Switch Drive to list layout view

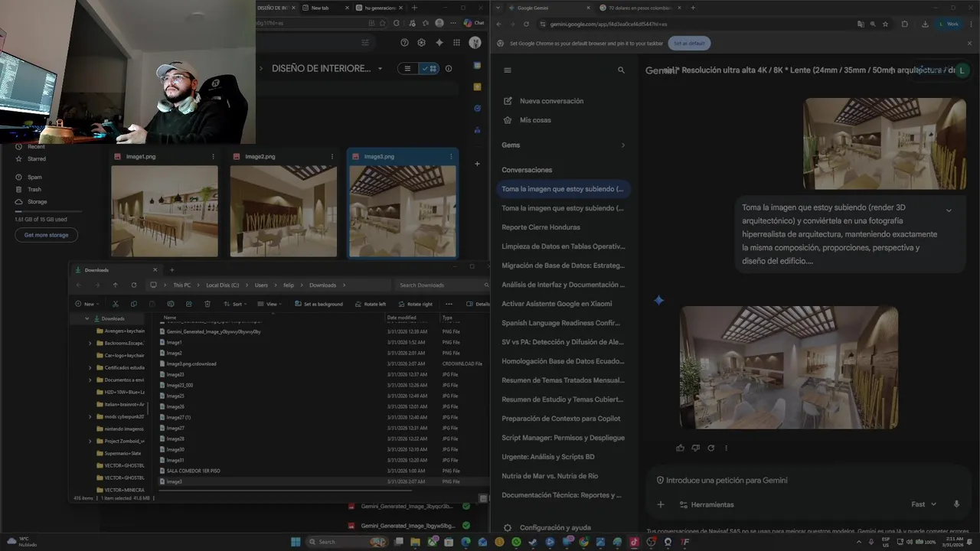click(407, 68)
